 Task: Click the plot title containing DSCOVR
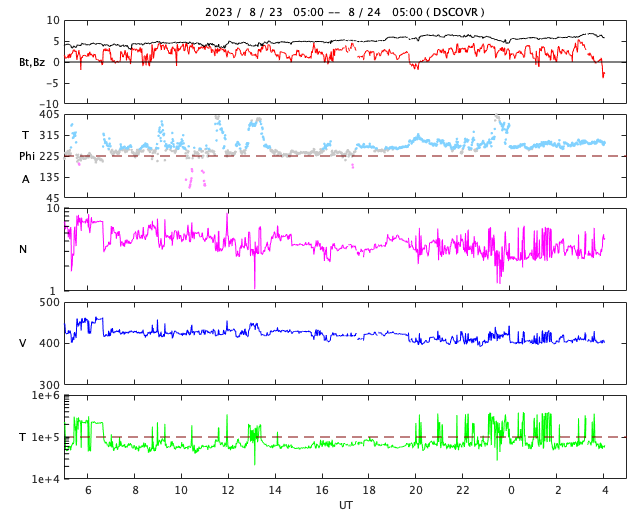[345, 12]
